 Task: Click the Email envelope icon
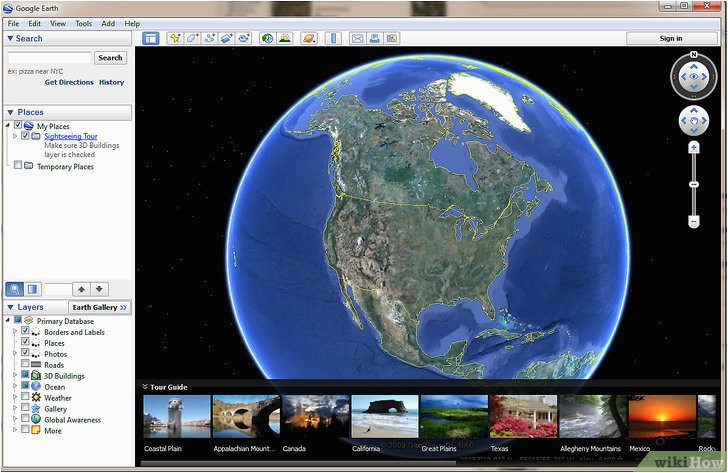[x=357, y=39]
